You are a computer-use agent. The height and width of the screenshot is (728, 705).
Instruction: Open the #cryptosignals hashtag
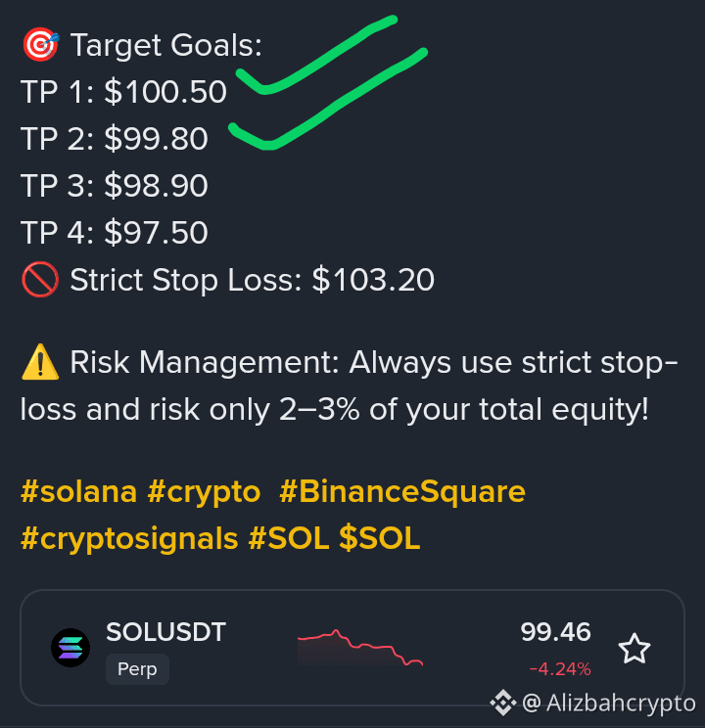[129, 538]
